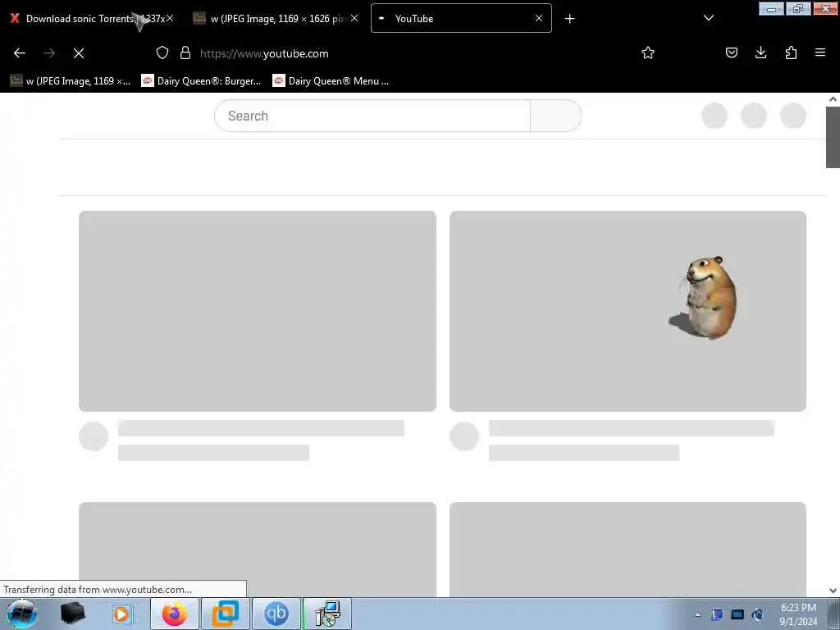Click the animated hamster character
Screen dimensions: 840x630
[705, 297]
